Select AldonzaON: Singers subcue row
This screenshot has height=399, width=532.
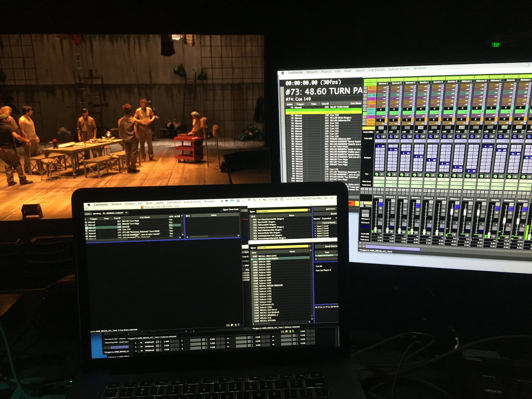pos(281,224)
